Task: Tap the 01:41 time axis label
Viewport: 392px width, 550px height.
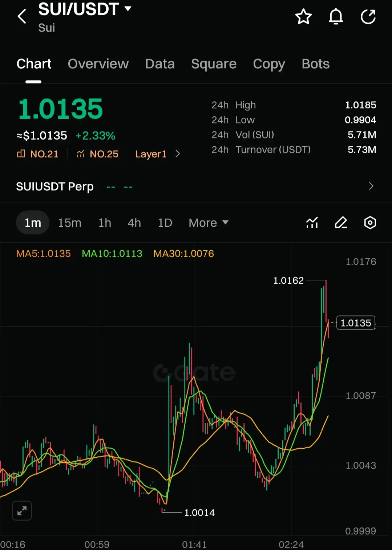Action: pos(194,545)
